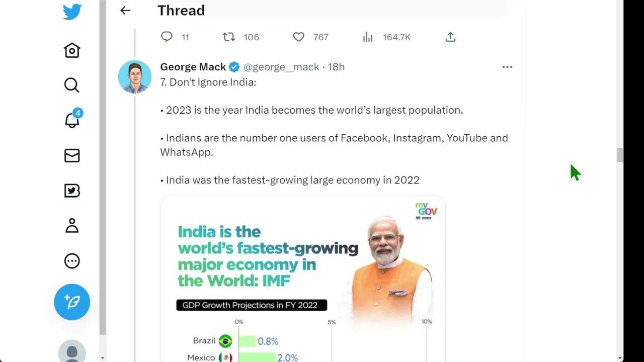This screenshot has height=362, width=644.
Task: Expand the More circle menu
Action: (x=72, y=261)
